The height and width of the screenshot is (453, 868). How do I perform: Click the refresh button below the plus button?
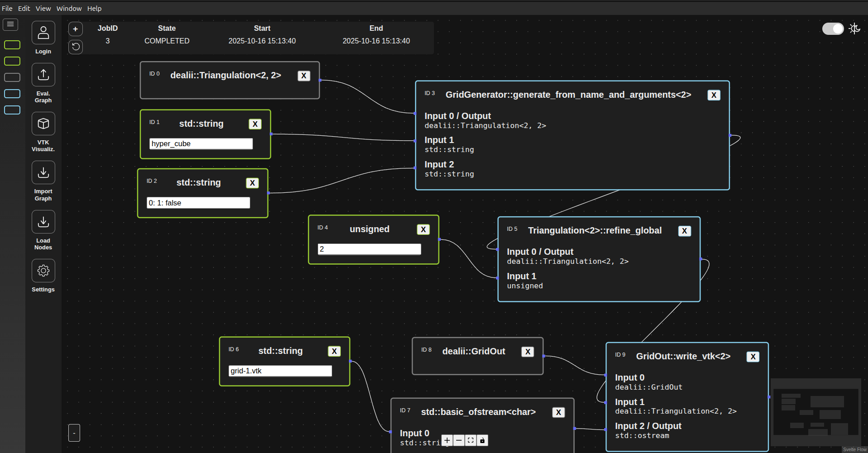(x=75, y=47)
